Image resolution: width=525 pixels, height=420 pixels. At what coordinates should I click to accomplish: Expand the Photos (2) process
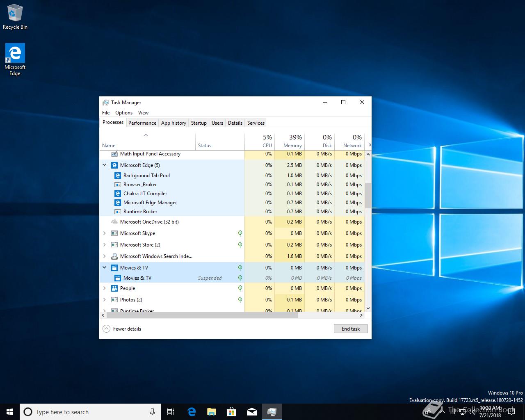[x=104, y=300]
